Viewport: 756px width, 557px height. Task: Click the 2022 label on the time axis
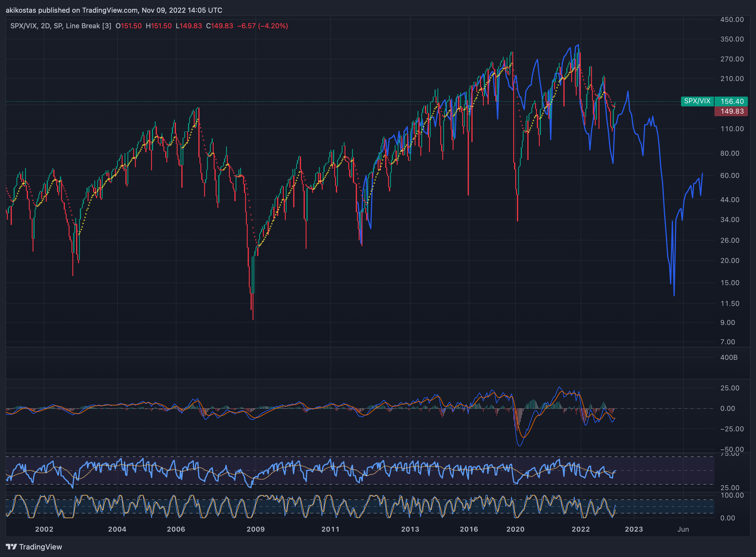[x=581, y=529]
